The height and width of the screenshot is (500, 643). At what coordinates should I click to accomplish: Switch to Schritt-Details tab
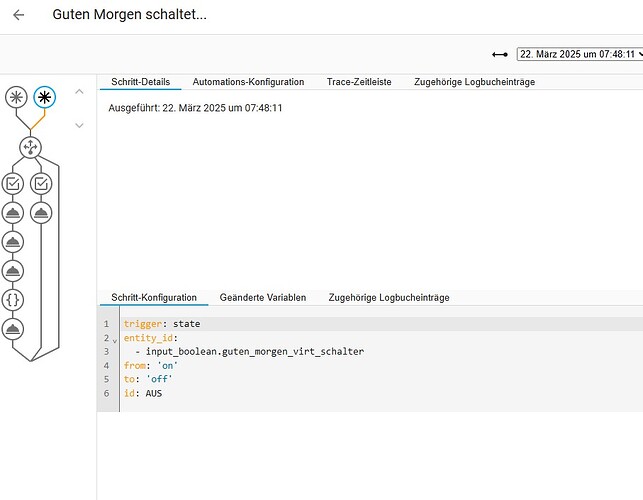[x=140, y=82]
